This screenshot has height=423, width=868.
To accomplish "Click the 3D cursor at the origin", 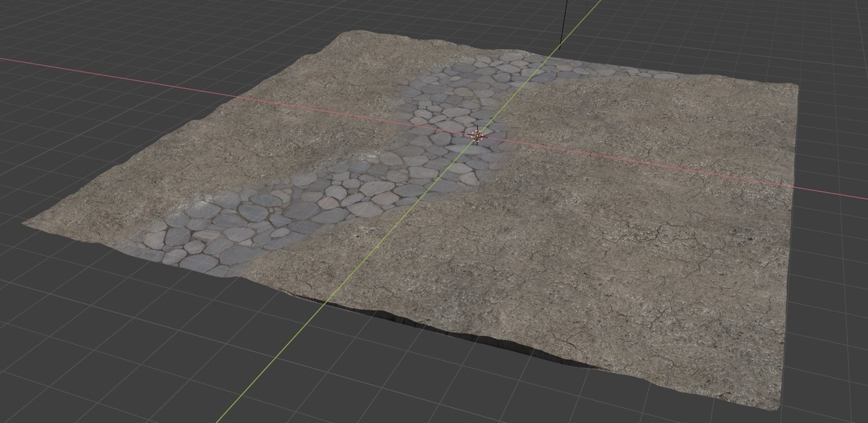I will (x=477, y=134).
